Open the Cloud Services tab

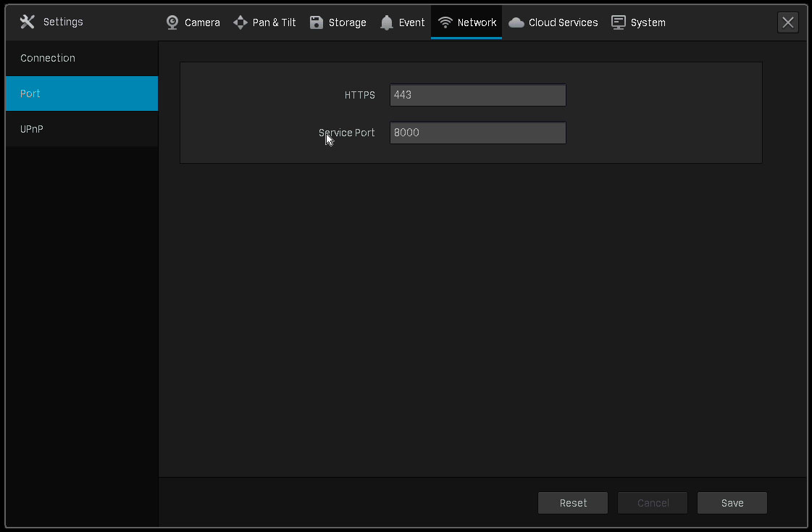[x=553, y=22]
